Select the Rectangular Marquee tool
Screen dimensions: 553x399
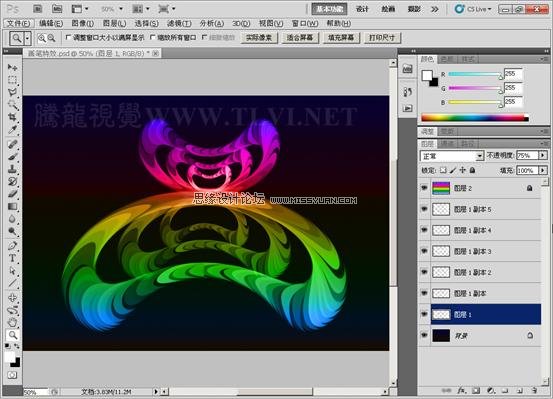12,80
